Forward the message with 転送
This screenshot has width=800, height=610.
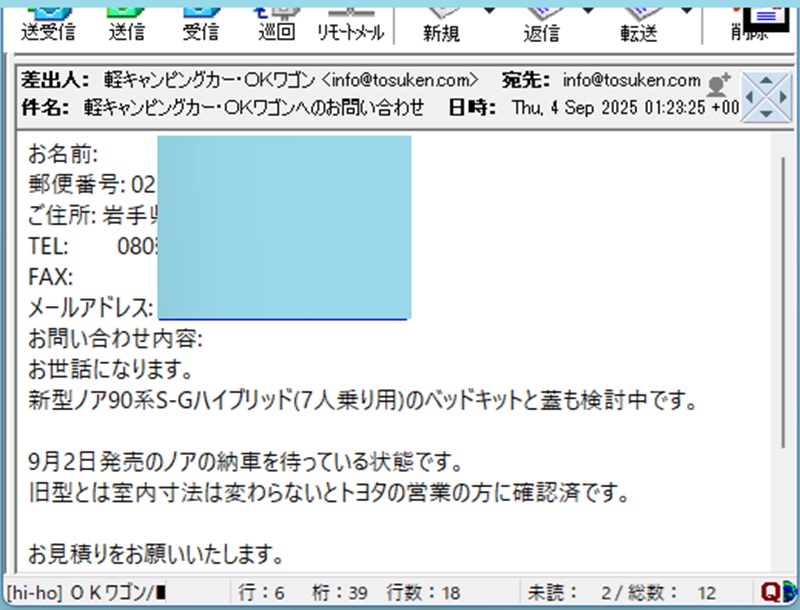point(639,24)
